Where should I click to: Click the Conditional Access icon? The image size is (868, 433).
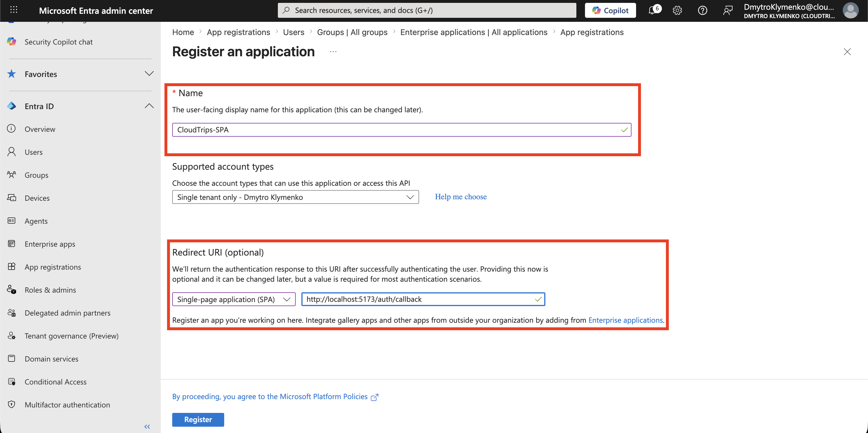[11, 381]
